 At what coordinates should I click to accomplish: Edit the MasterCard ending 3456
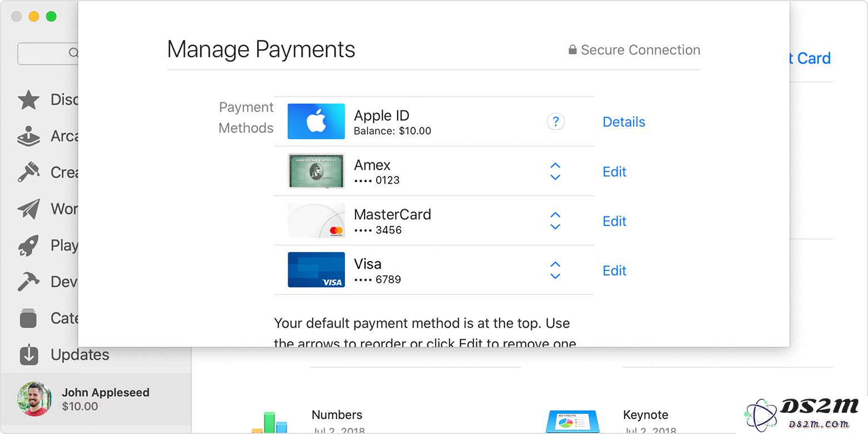[614, 221]
